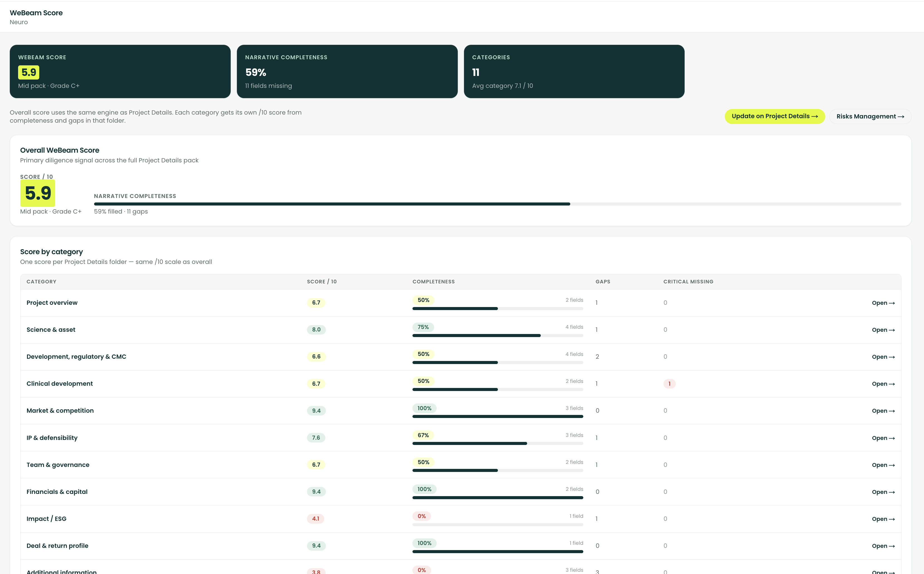Click Update on Project Details button
Screen dimensions: 924x574
774,116
